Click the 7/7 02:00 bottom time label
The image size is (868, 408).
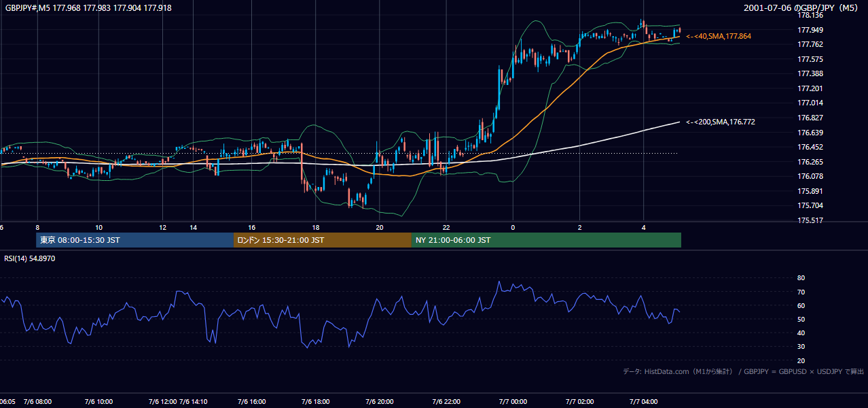tap(579, 401)
